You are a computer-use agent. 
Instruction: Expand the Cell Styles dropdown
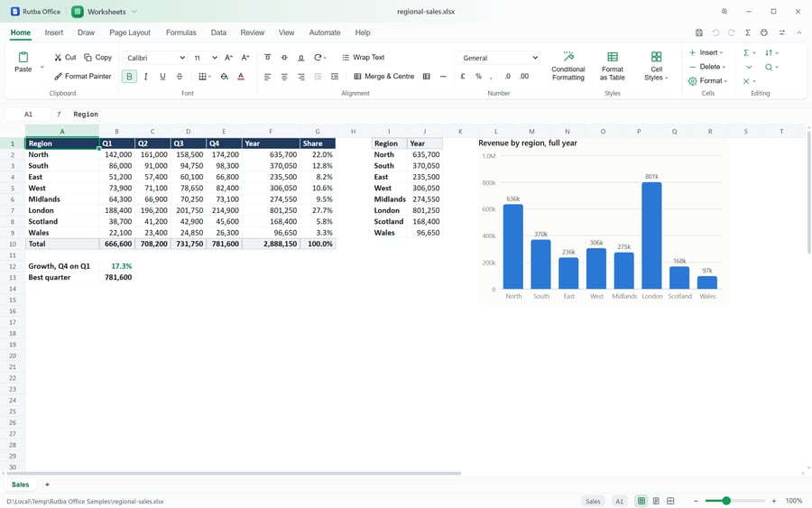(x=656, y=66)
